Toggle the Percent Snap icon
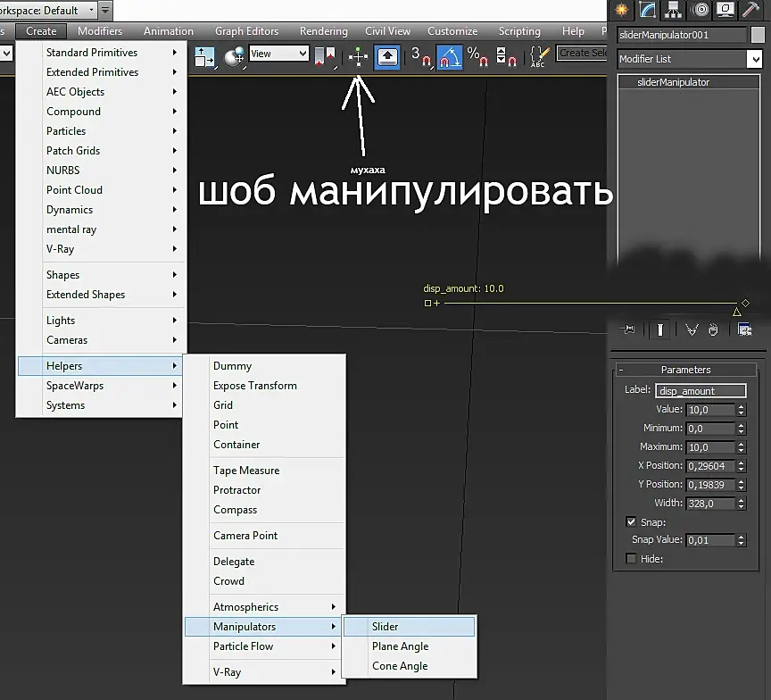771x700 pixels. click(477, 56)
